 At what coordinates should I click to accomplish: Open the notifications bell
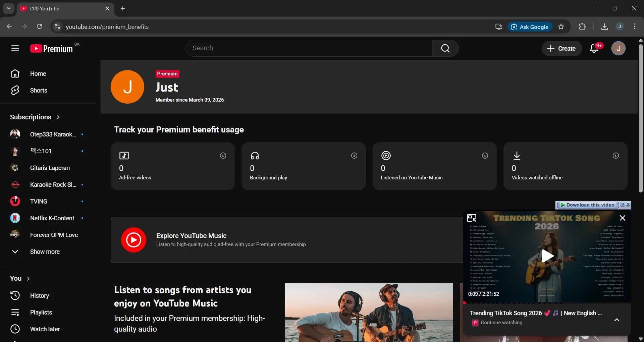click(x=594, y=48)
